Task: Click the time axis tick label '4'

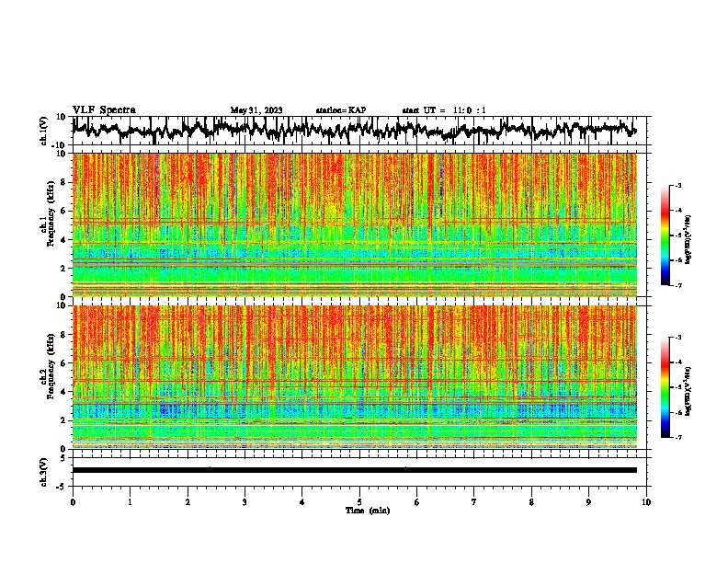Action: point(302,502)
